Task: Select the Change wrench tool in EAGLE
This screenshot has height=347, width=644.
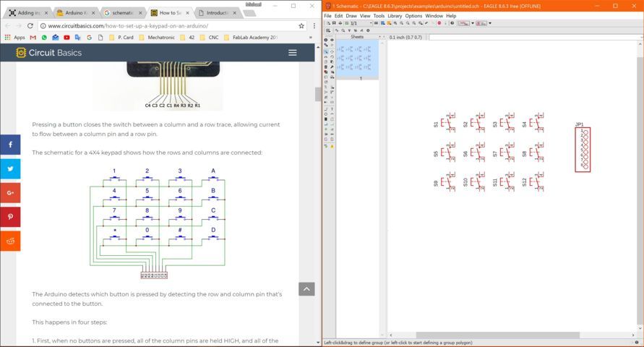Action: click(x=332, y=67)
